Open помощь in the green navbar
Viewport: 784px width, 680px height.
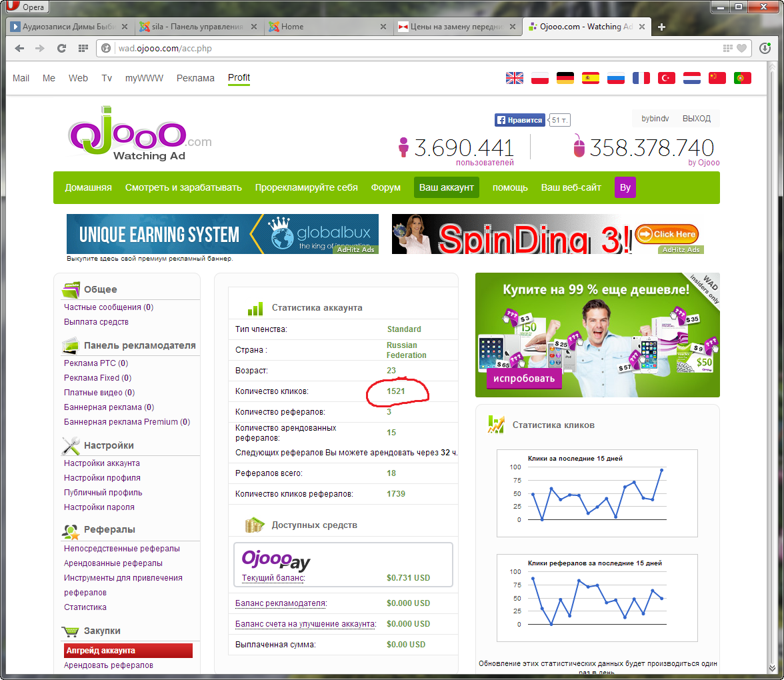point(510,187)
